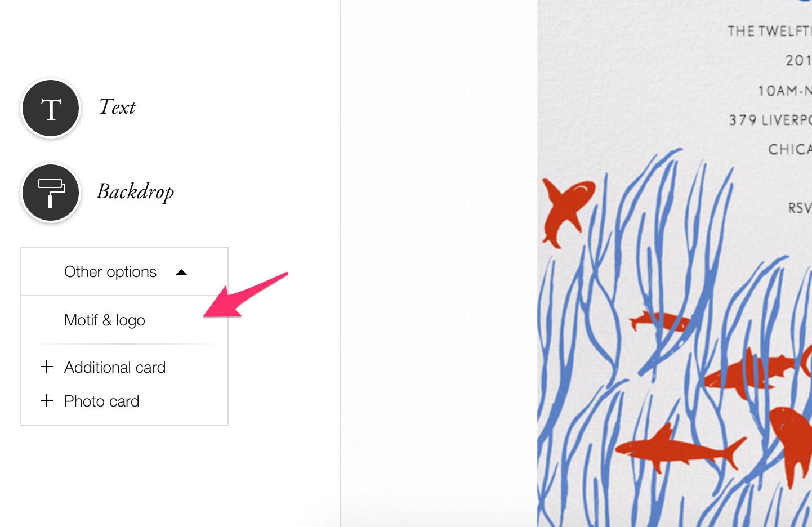Select the Additional card label
Viewport: 812px width, 527px height.
coord(115,368)
